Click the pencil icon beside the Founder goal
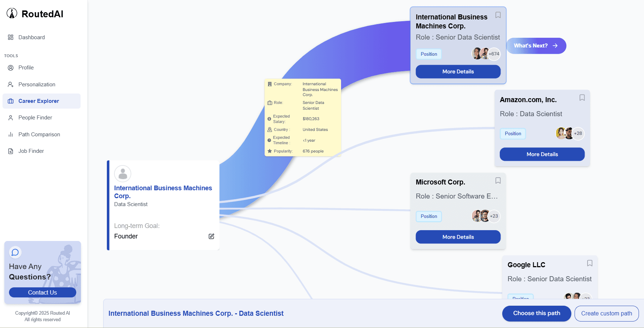The width and height of the screenshot is (644, 328). (x=211, y=236)
